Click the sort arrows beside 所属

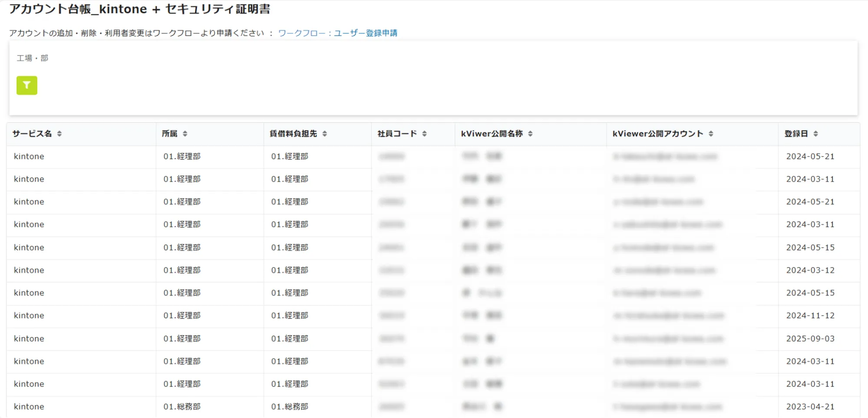click(x=185, y=134)
